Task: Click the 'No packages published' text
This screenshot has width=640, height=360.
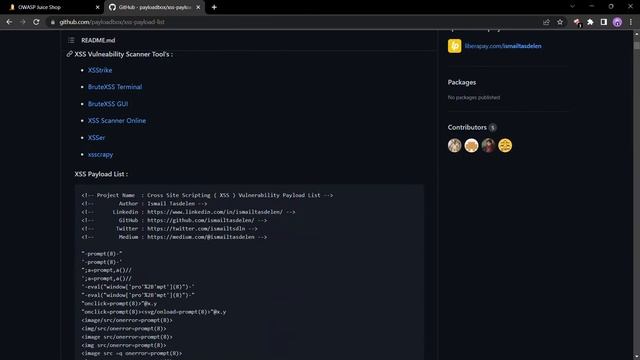Action: (x=473, y=98)
